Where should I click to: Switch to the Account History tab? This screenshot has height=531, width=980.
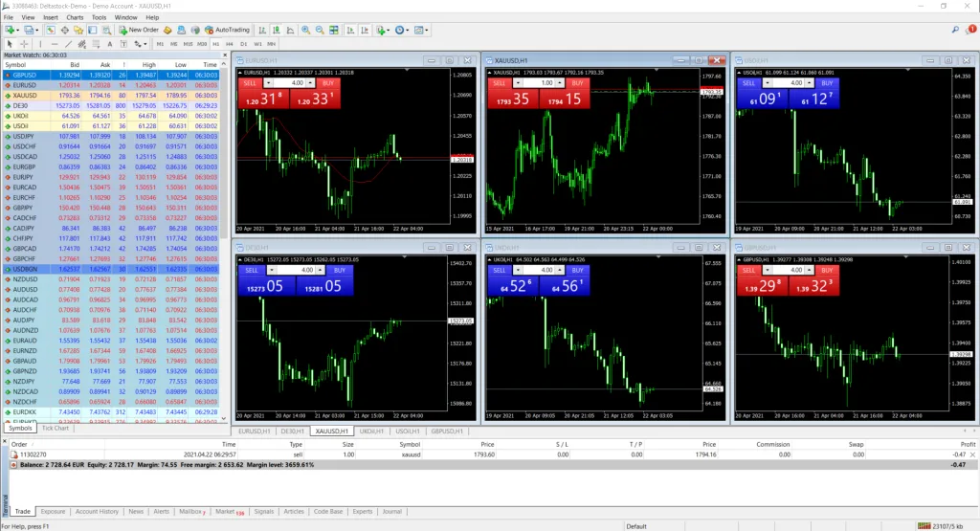[97, 512]
